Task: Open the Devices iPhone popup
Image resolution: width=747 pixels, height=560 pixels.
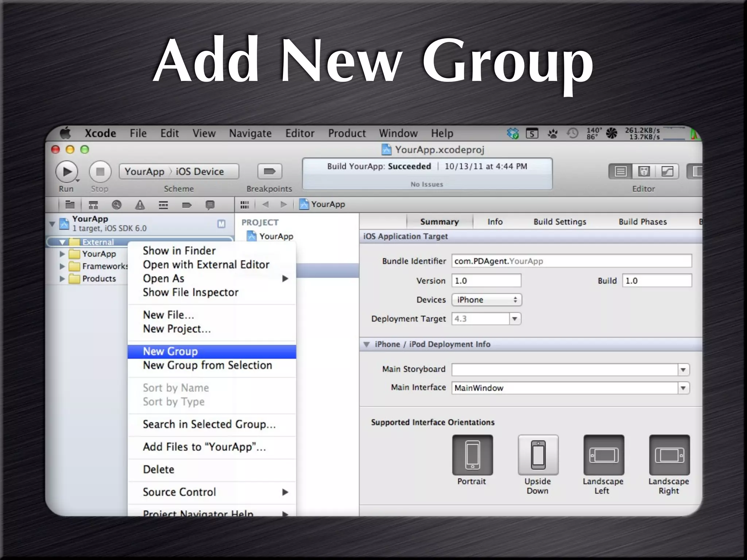Action: (487, 300)
